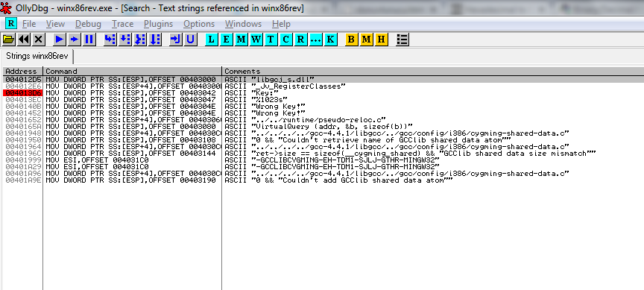The height and width of the screenshot is (290, 644).
Task: Open Hardware breakpoints with yellow H button
Action: pos(381,39)
